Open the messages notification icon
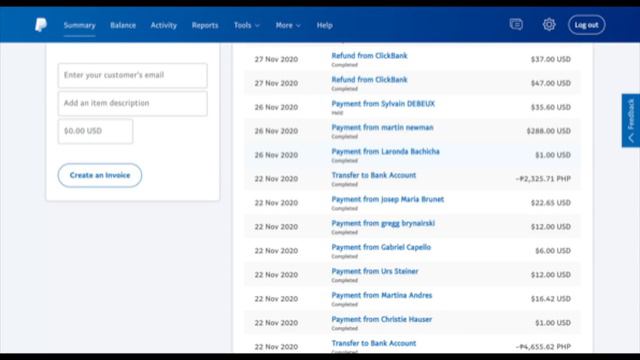 tap(516, 25)
